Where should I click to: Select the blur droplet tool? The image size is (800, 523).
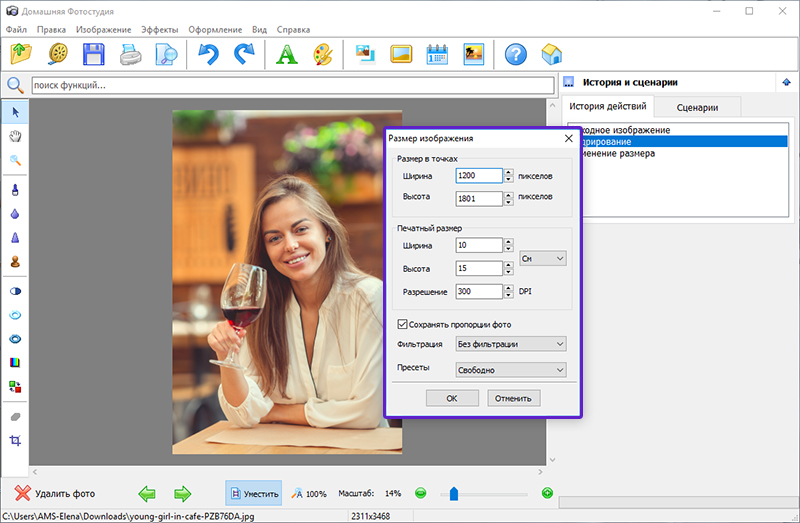15,214
